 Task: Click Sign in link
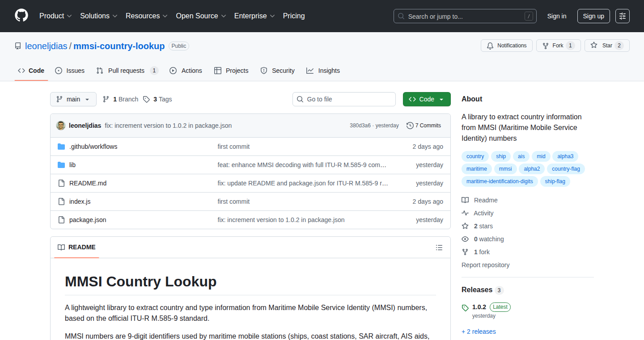click(557, 16)
